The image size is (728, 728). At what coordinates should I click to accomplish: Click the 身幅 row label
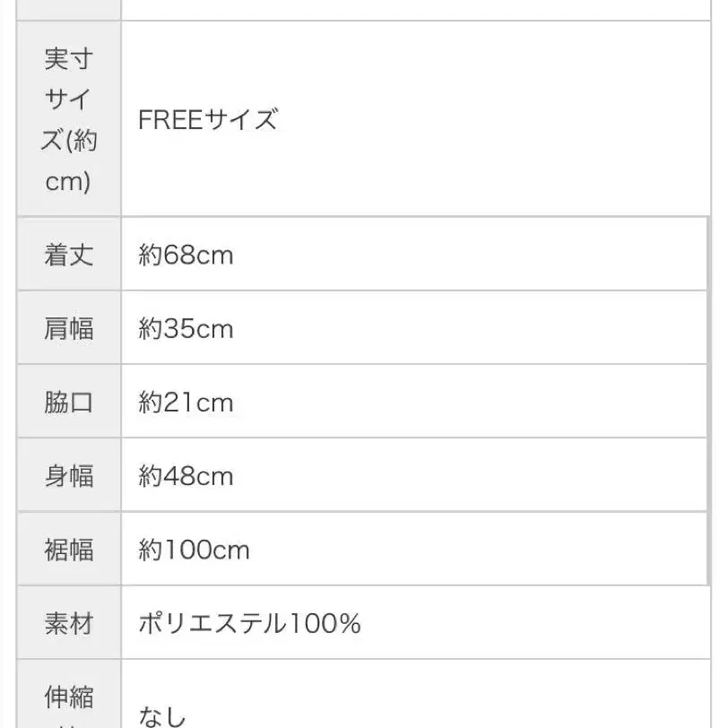[x=68, y=475]
